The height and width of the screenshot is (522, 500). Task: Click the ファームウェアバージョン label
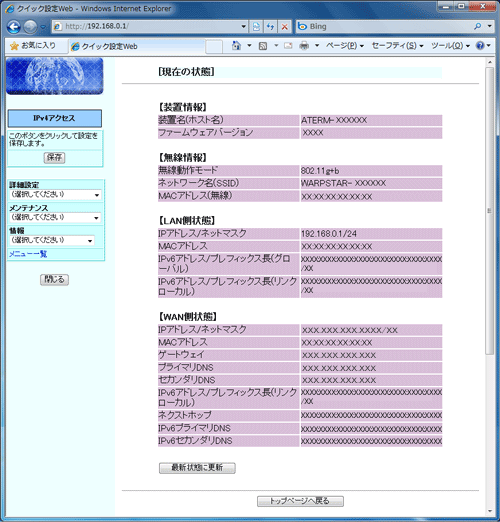(x=206, y=133)
